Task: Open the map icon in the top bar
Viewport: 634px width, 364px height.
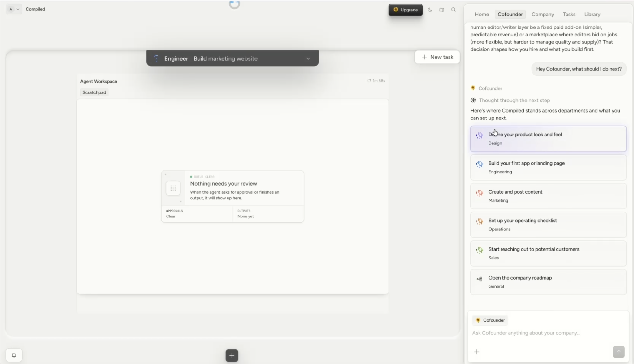Action: coord(442,10)
